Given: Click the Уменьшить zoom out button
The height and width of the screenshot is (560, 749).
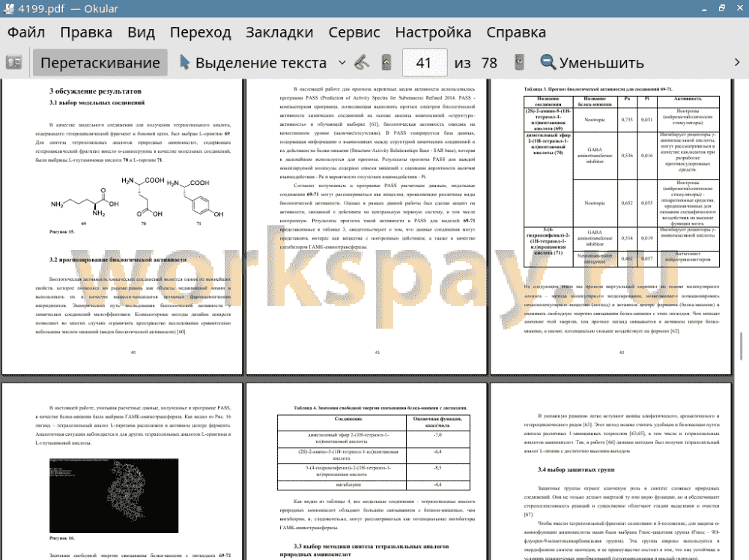Looking at the screenshot, I should [592, 63].
